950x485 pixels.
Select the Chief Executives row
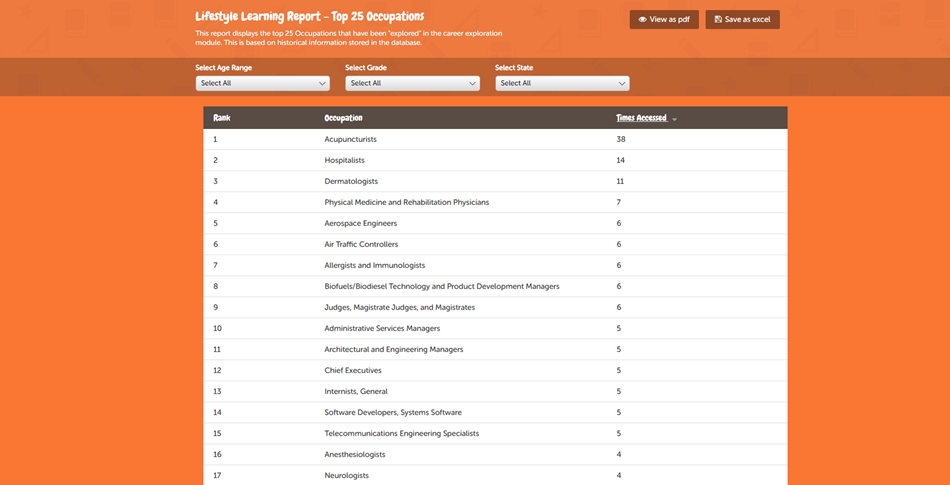[352, 370]
